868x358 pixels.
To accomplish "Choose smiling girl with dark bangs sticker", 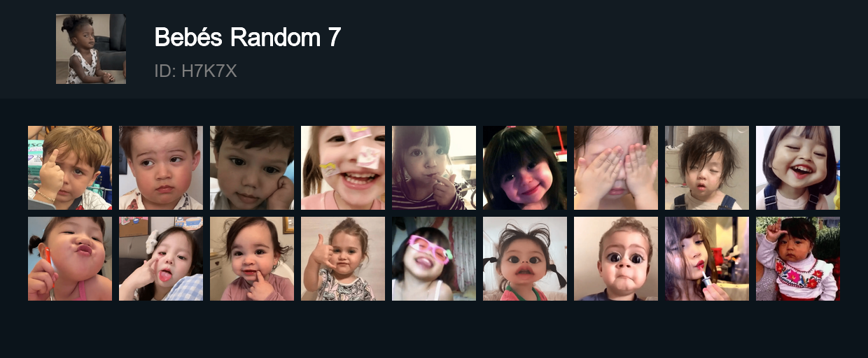I will click(525, 168).
